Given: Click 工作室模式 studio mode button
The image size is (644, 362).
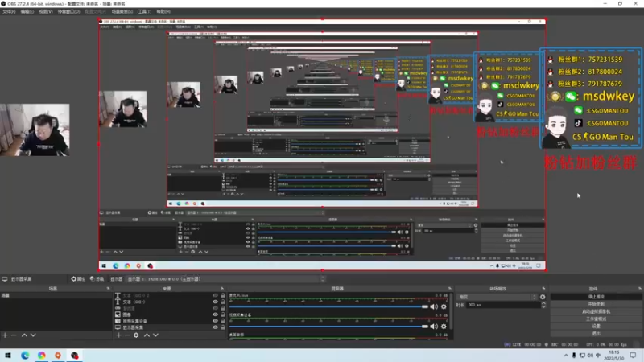Looking at the screenshot, I should [596, 319].
